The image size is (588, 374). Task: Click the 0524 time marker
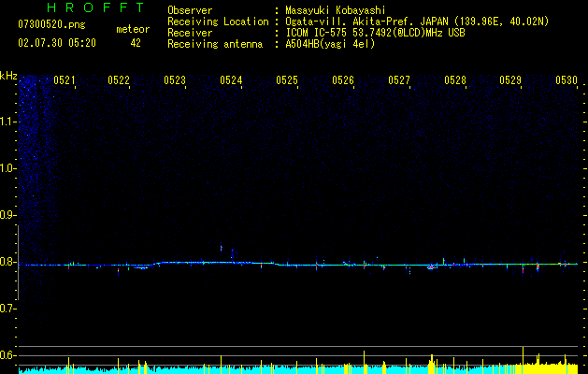click(231, 80)
